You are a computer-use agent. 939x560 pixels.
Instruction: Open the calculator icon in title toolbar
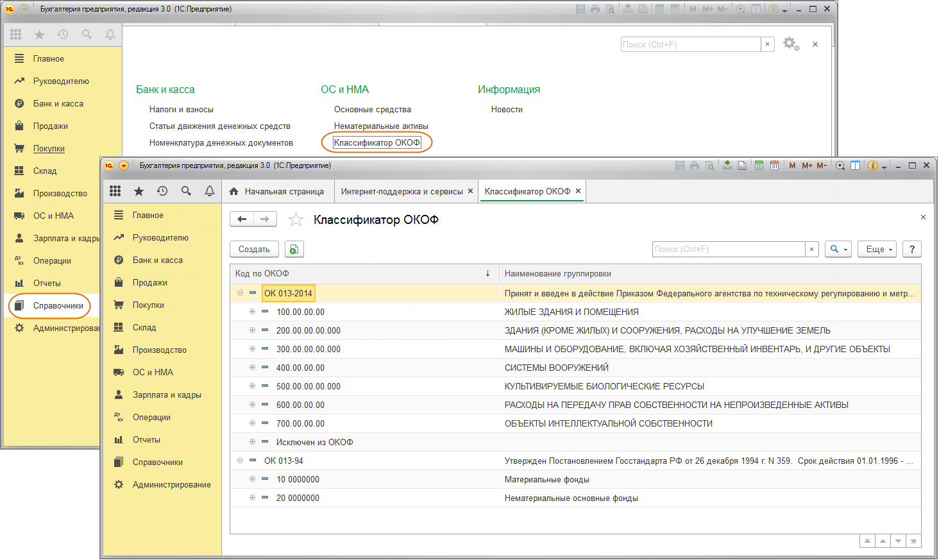pyautogui.click(x=759, y=165)
